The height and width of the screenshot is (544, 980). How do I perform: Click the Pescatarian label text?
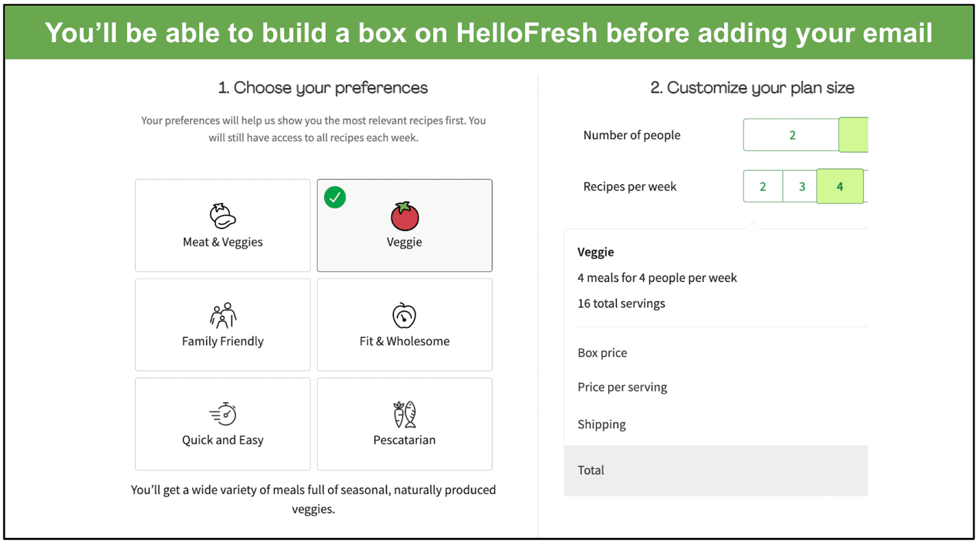(404, 440)
